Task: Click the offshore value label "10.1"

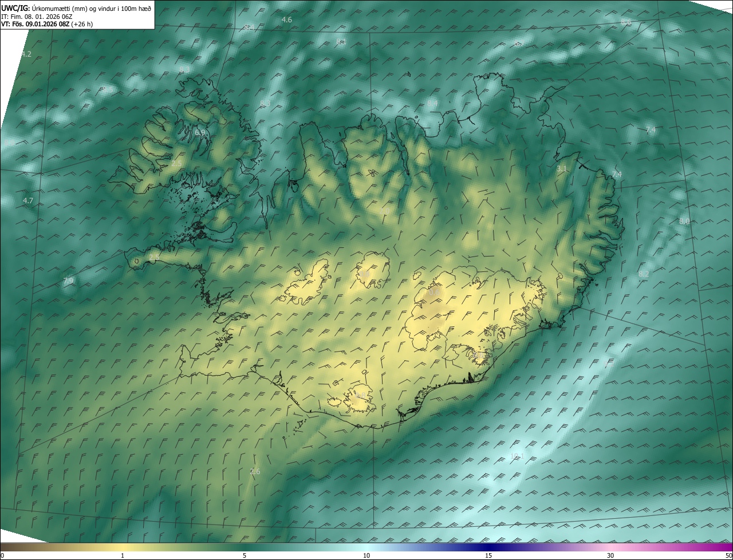Action: tap(517, 456)
